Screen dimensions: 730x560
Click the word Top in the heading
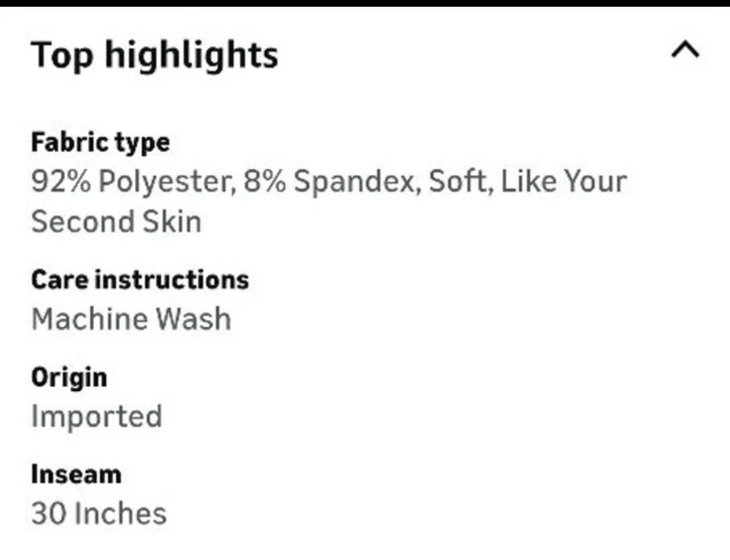(62, 55)
